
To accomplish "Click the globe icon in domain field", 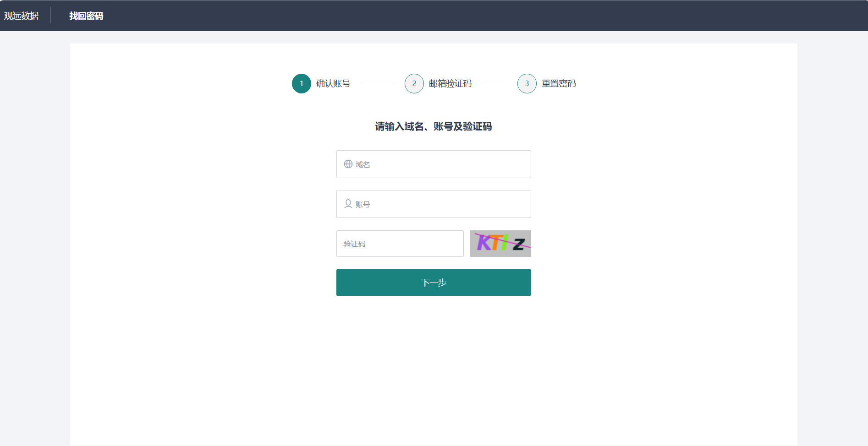I will pos(348,164).
